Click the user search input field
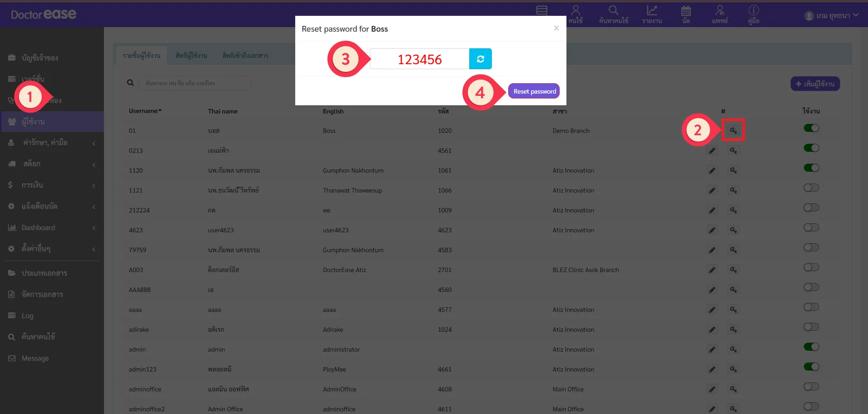The width and height of the screenshot is (868, 414). (195, 83)
